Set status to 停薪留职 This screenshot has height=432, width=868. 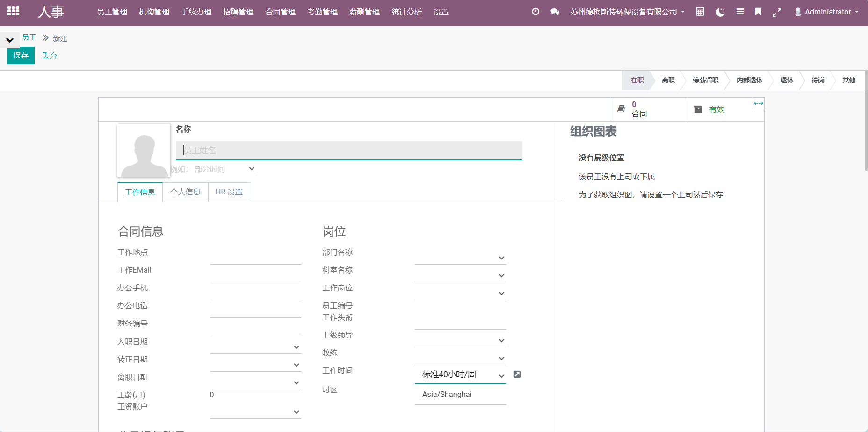(x=706, y=80)
